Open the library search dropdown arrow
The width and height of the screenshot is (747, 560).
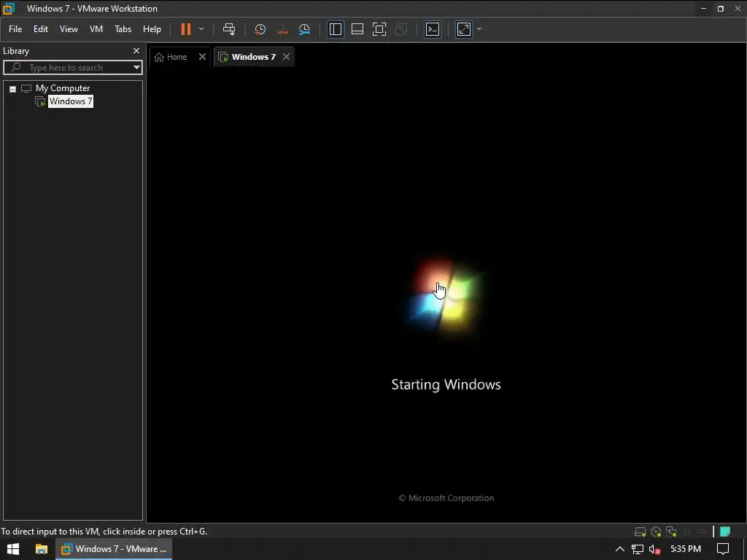coord(136,68)
